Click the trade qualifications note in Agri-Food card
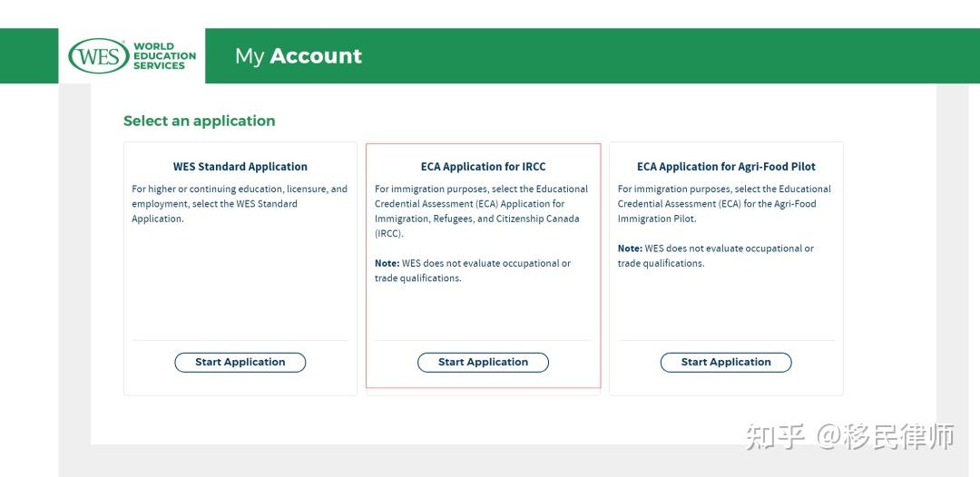The width and height of the screenshot is (980, 477). (716, 256)
